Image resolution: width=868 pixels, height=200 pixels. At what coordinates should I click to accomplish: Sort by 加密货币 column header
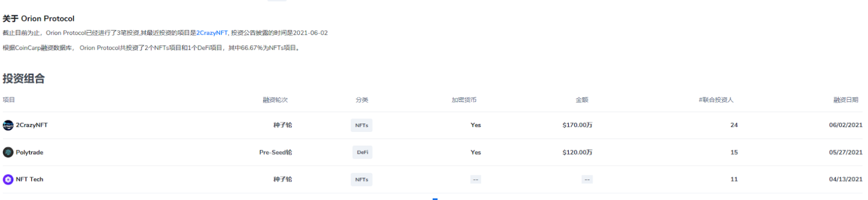click(464, 100)
